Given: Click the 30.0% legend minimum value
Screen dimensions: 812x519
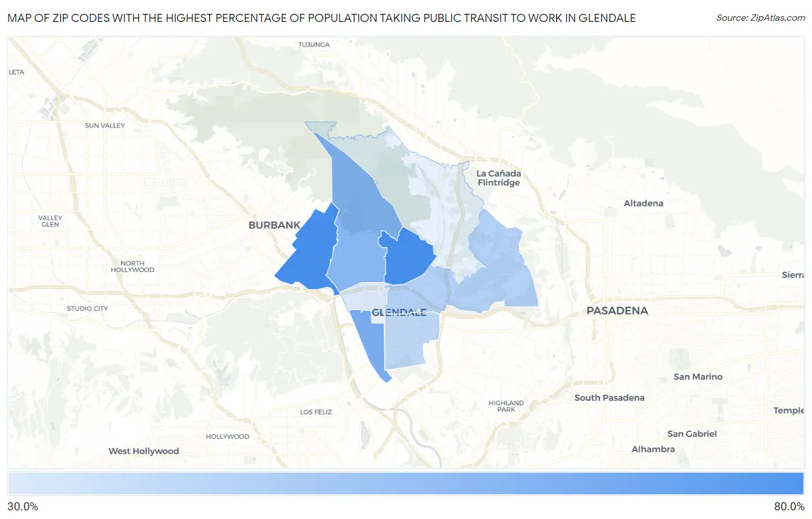Looking at the screenshot, I should pos(23,506).
